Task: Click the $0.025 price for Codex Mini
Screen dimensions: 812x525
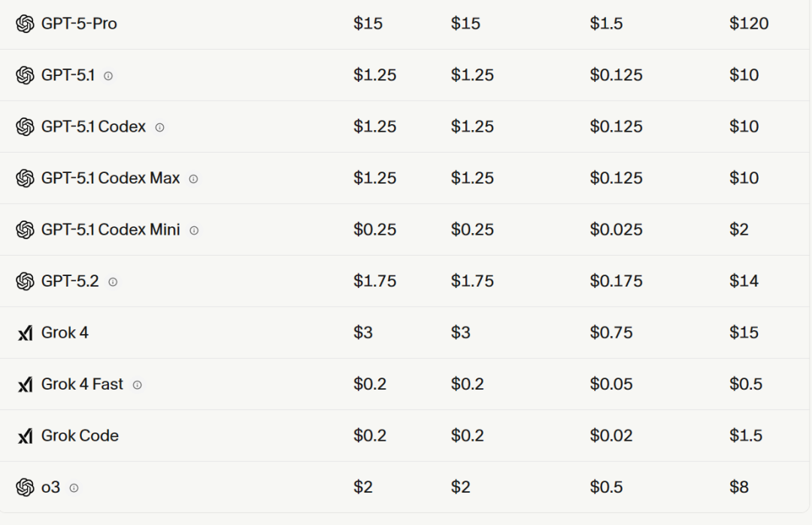Action: click(616, 230)
